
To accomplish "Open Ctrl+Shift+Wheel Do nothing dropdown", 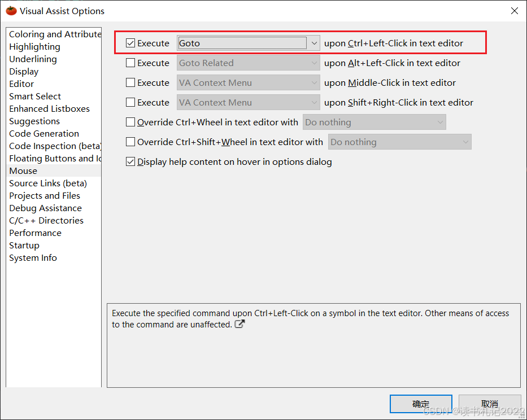I will tap(400, 142).
